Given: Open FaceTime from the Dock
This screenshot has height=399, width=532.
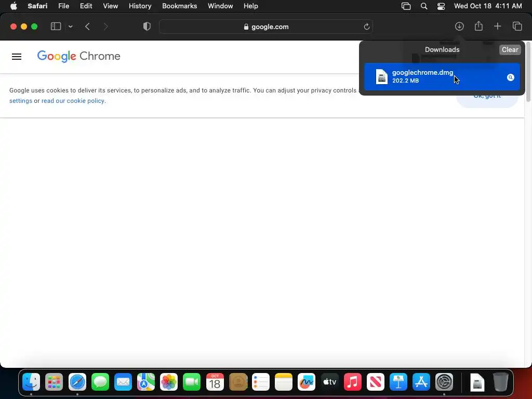Looking at the screenshot, I should 192,382.
